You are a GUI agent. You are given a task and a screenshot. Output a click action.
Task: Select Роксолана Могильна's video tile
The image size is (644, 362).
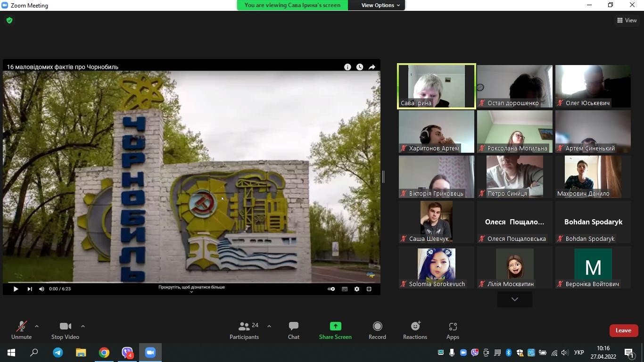(515, 132)
